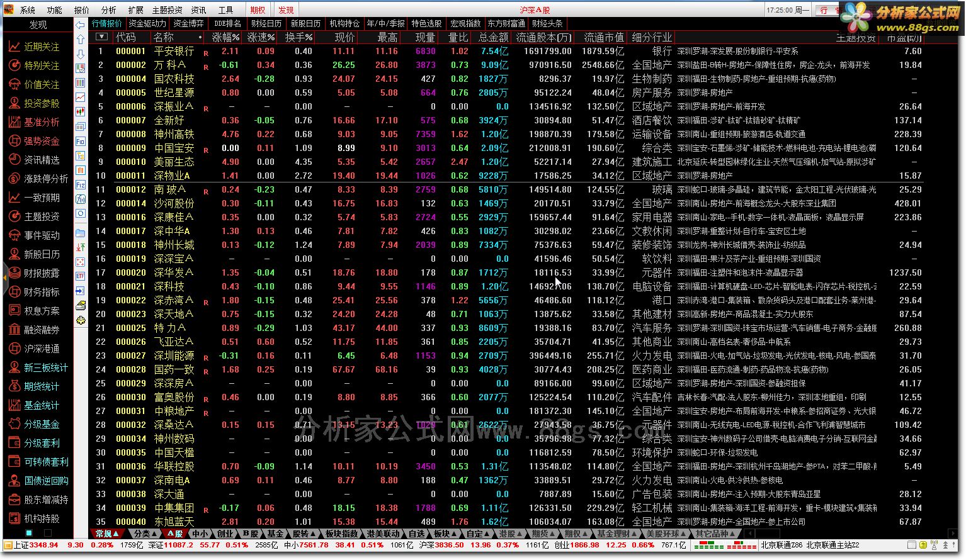The width and height of the screenshot is (966, 560).
Task: Click the down arrow toolbar icon
Action: pos(80,54)
